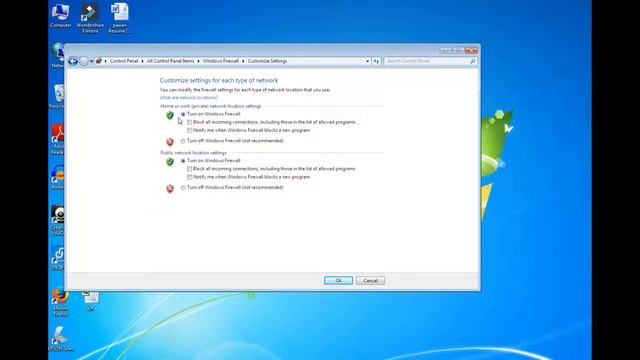Screen dimensions: 640x360
Task: Select the pawan Resume Word document icon
Action: pyautogui.click(x=120, y=18)
